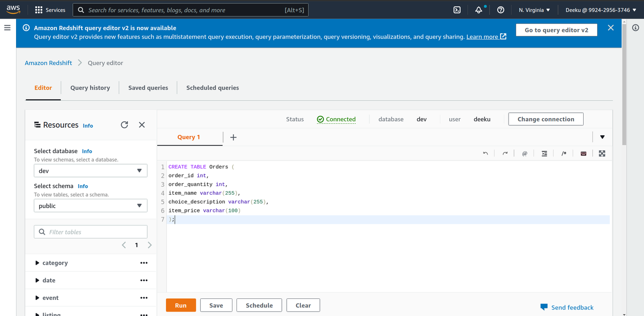Open the Query history tab

(x=90, y=88)
